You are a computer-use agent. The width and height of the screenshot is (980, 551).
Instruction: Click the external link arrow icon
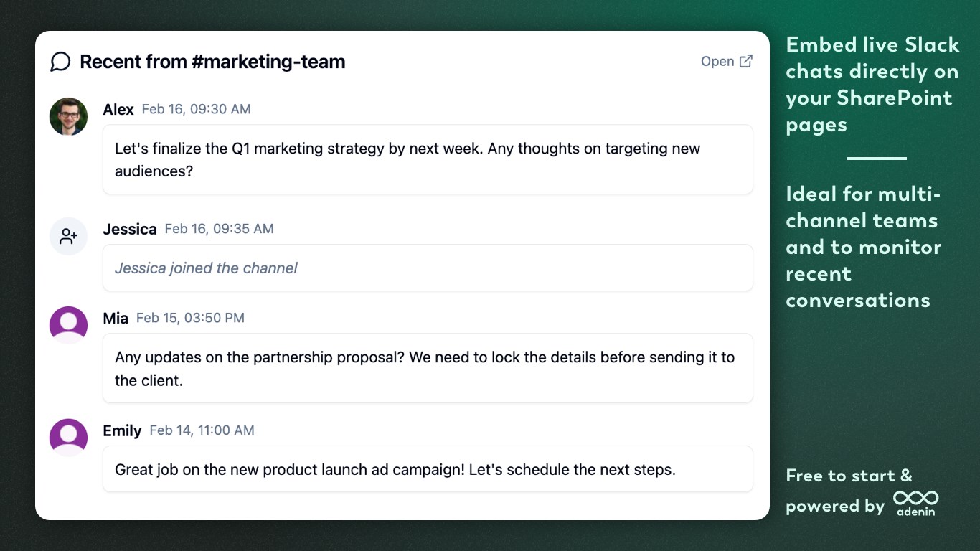point(746,61)
